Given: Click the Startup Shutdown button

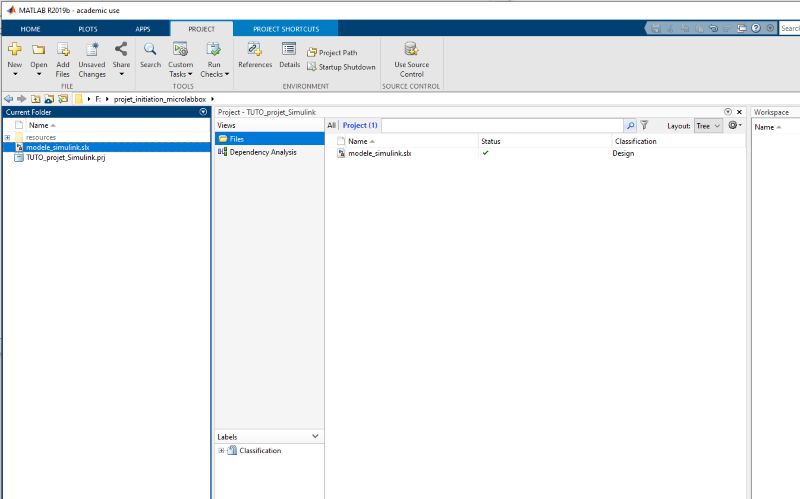Looking at the screenshot, I should (341, 67).
